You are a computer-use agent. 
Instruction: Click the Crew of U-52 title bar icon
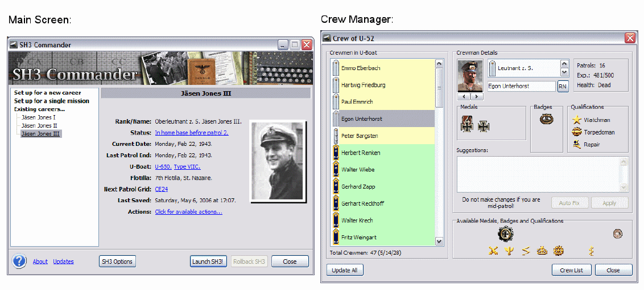[x=327, y=38]
